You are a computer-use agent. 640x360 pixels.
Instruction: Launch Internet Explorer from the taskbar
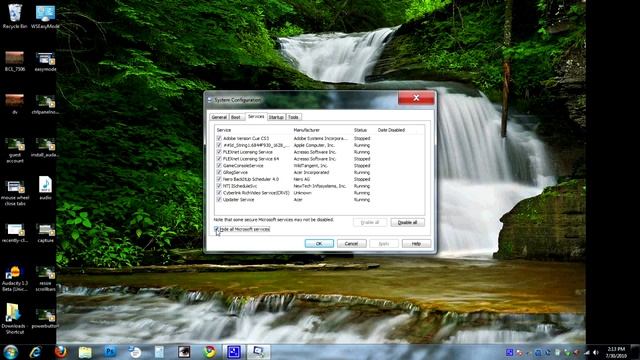point(36,352)
